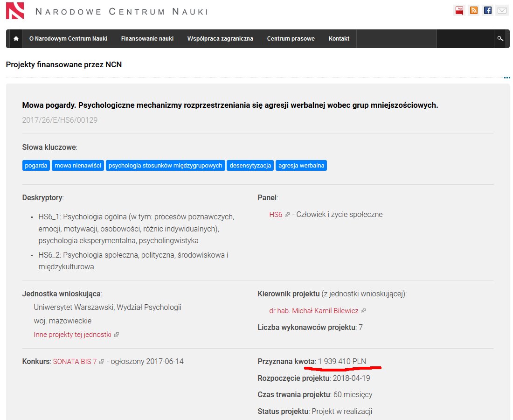Open the HS6 panel link
Viewport: 513px width, 420px height.
pyautogui.click(x=276, y=215)
